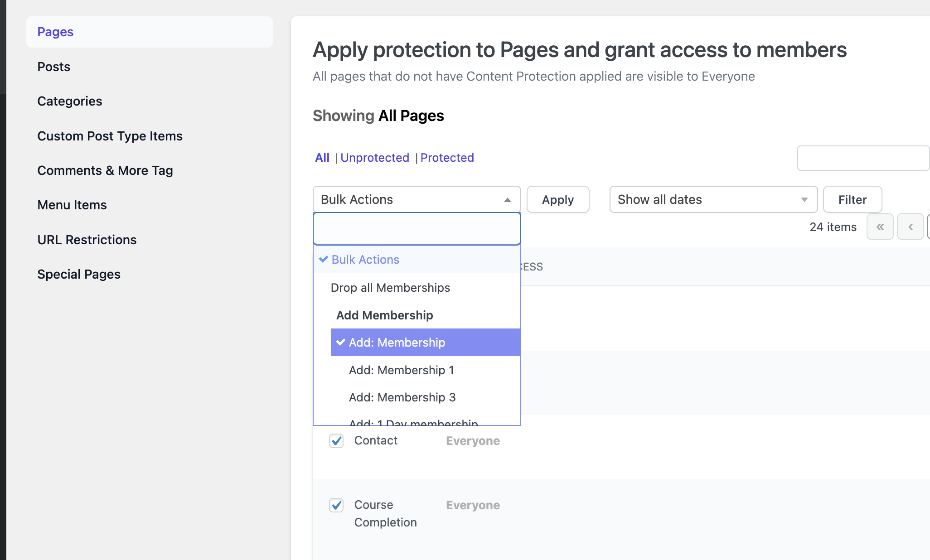Open Special Pages from the sidebar

(79, 274)
